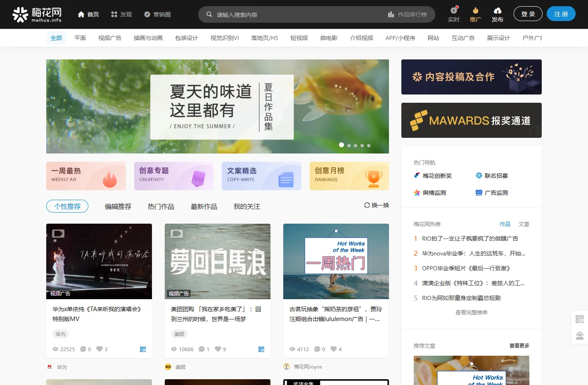Switch to the 我的关注 tab

click(247, 206)
